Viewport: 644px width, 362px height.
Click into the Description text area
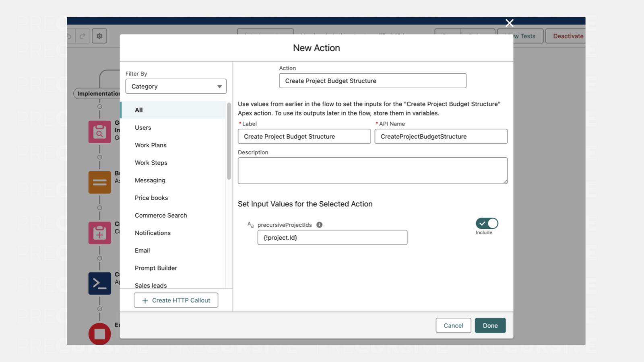coord(372,171)
